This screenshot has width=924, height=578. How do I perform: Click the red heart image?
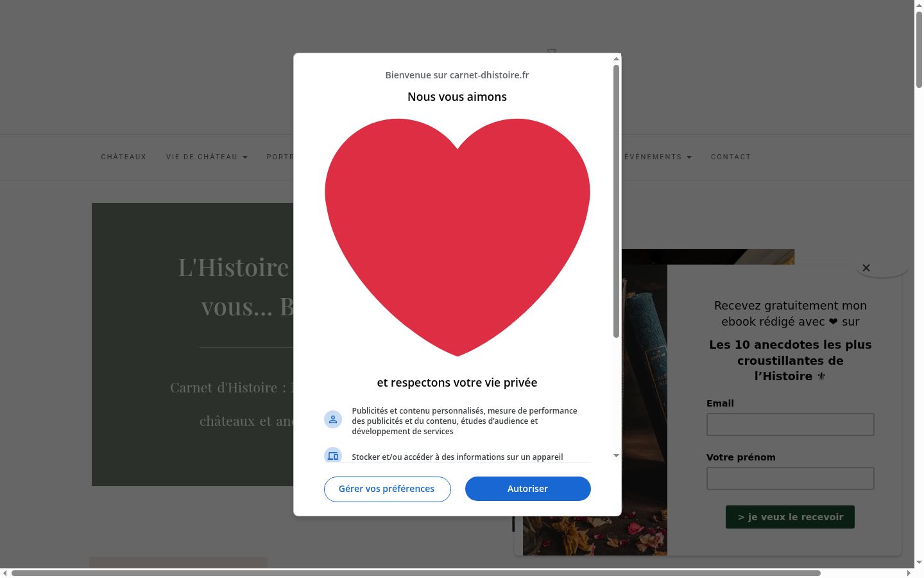pyautogui.click(x=458, y=237)
